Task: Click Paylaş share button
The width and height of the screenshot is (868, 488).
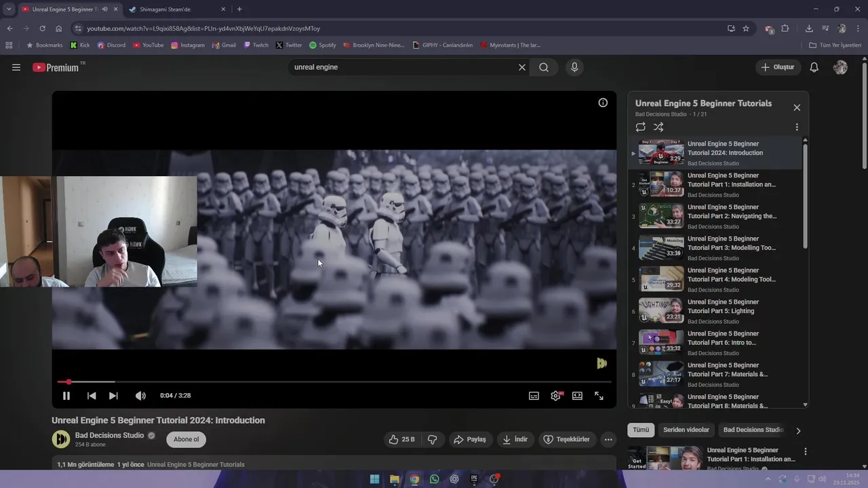Action: [x=470, y=440]
